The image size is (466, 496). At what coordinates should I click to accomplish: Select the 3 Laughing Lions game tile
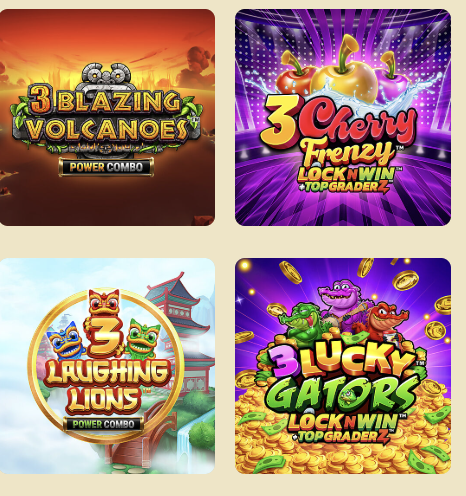(107, 366)
